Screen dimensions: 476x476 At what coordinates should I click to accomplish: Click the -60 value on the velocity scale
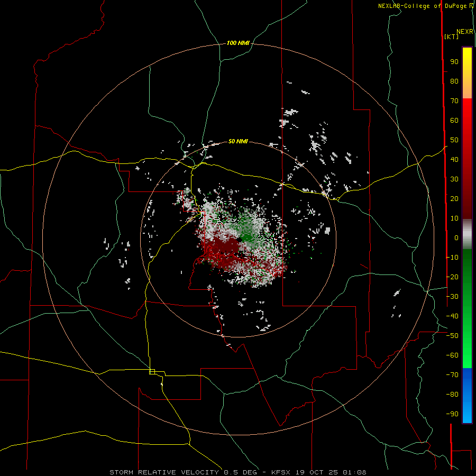point(452,355)
